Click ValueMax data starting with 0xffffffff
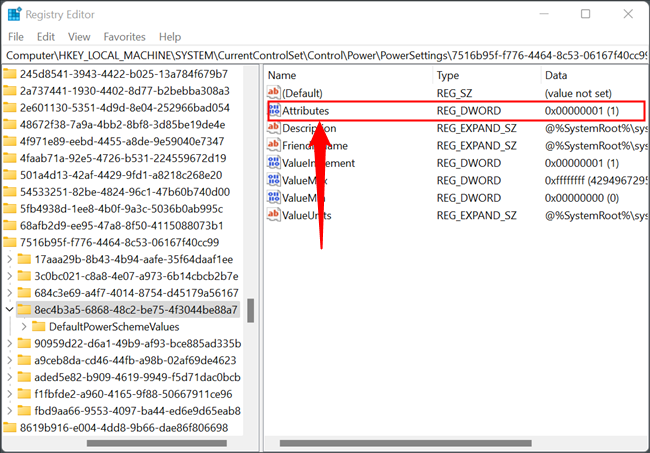The width and height of the screenshot is (650, 453). [596, 180]
